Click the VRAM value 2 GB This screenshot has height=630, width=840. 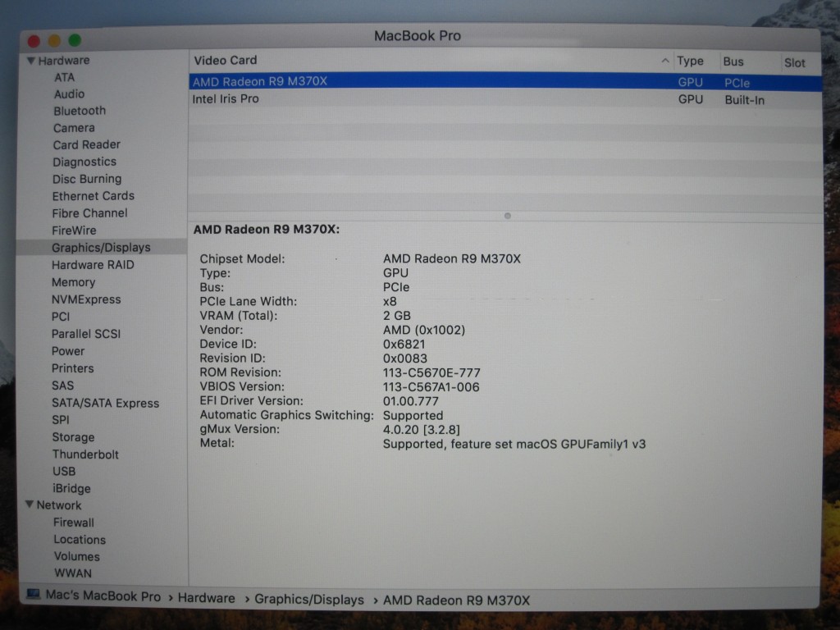tap(397, 316)
